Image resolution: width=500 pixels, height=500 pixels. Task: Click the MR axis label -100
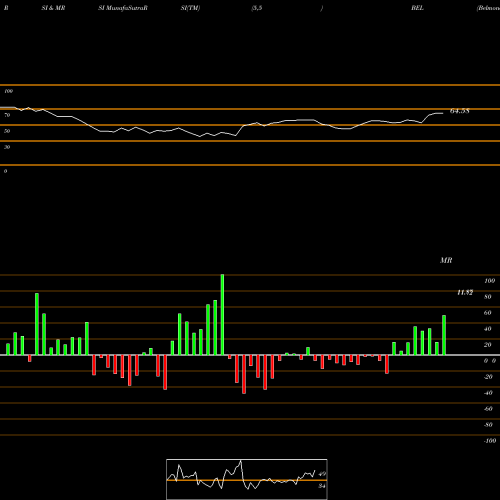[490, 441]
